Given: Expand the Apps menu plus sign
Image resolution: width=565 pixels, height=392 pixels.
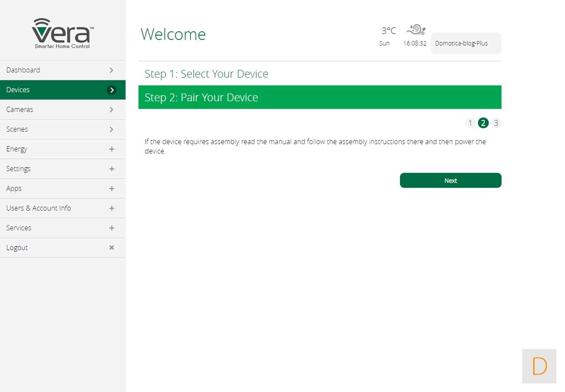Looking at the screenshot, I should pyautogui.click(x=112, y=189).
